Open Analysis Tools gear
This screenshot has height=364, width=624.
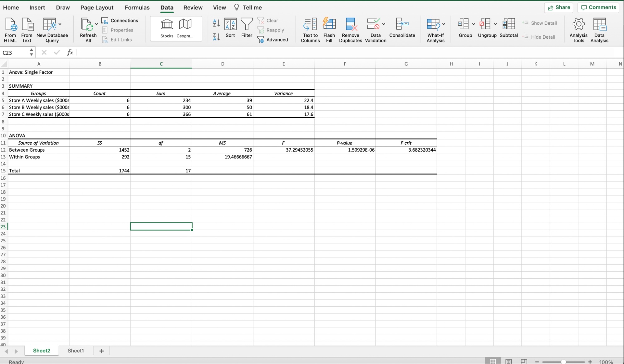[x=578, y=30]
